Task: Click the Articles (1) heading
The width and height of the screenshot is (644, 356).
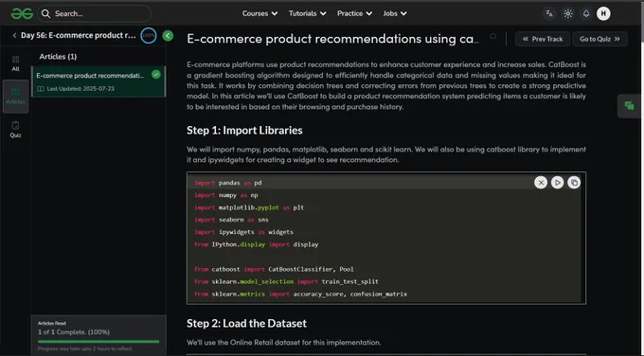Action: (58, 57)
